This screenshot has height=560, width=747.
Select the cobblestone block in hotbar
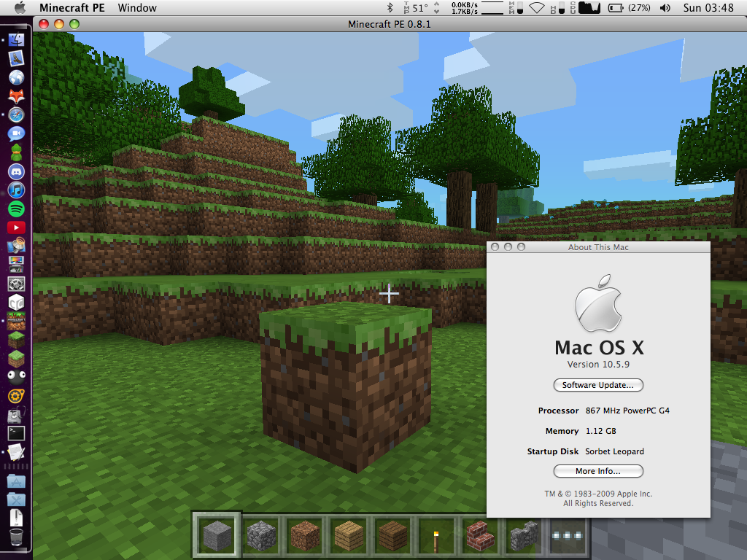coord(261,534)
